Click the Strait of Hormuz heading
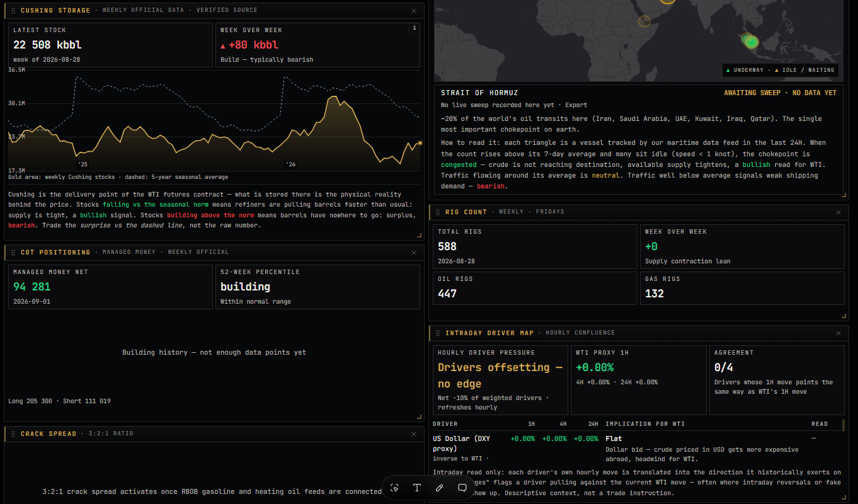The height and width of the screenshot is (504, 858). 479,93
